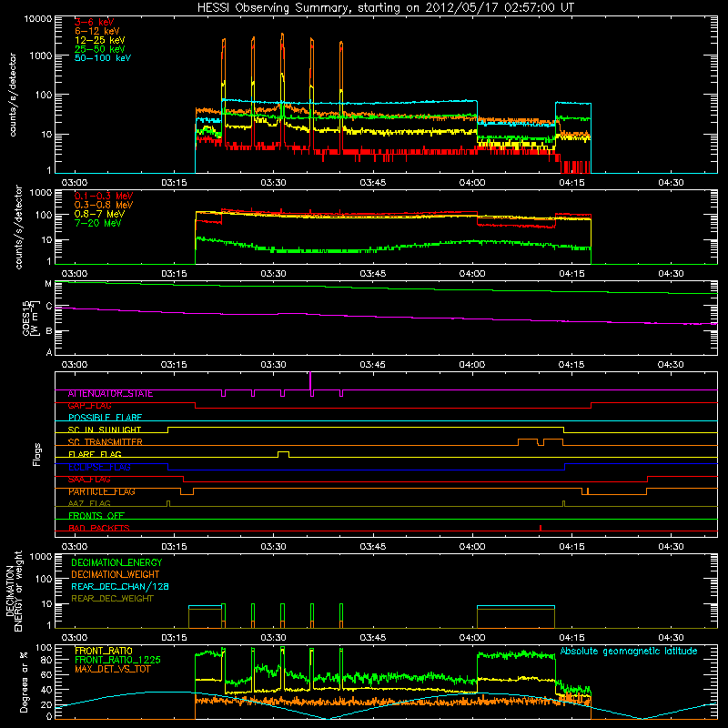Click the DECIMATION_ENERGY legend entry
The height and width of the screenshot is (728, 728).
[x=116, y=562]
